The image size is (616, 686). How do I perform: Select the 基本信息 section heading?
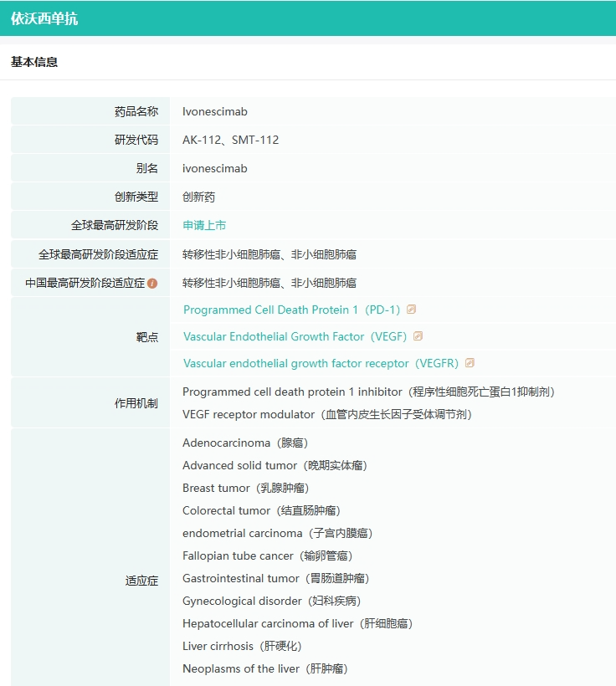point(34,62)
